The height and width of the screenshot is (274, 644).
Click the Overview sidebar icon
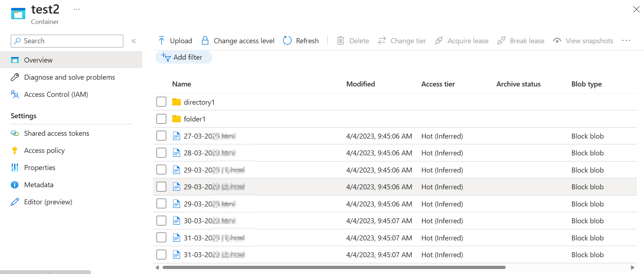click(x=15, y=60)
